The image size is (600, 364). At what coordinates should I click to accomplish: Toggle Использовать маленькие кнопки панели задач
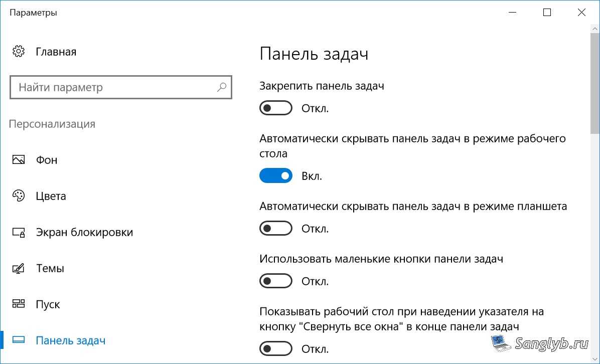275,281
